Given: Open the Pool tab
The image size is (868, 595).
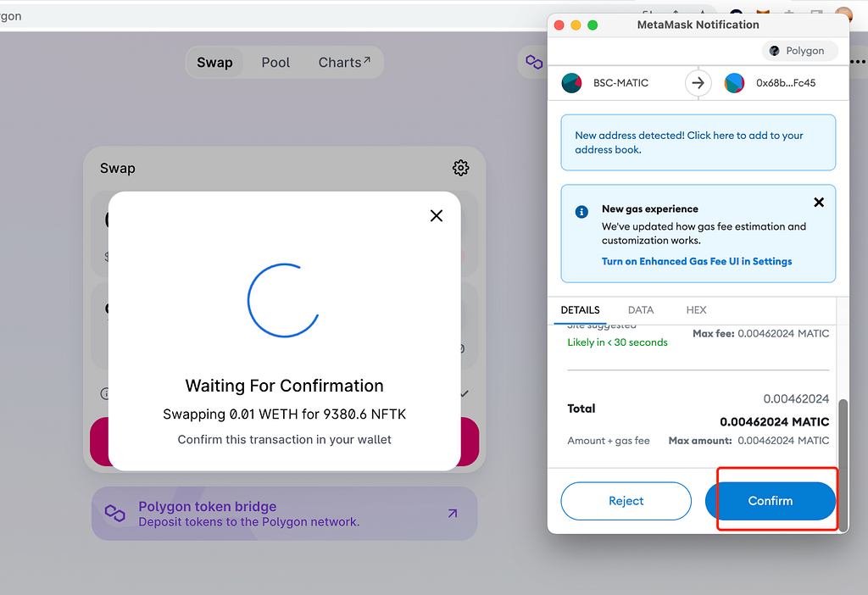Looking at the screenshot, I should coord(275,63).
